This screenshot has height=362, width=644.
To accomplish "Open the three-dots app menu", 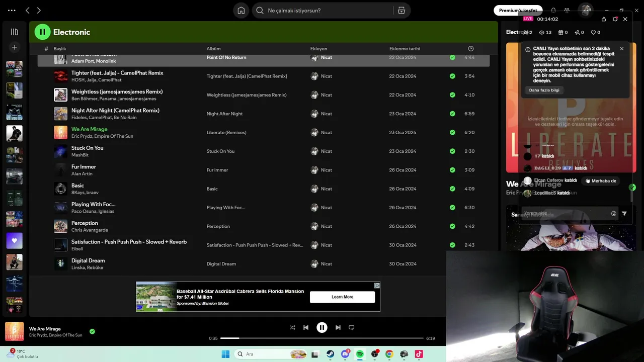I will [12, 11].
